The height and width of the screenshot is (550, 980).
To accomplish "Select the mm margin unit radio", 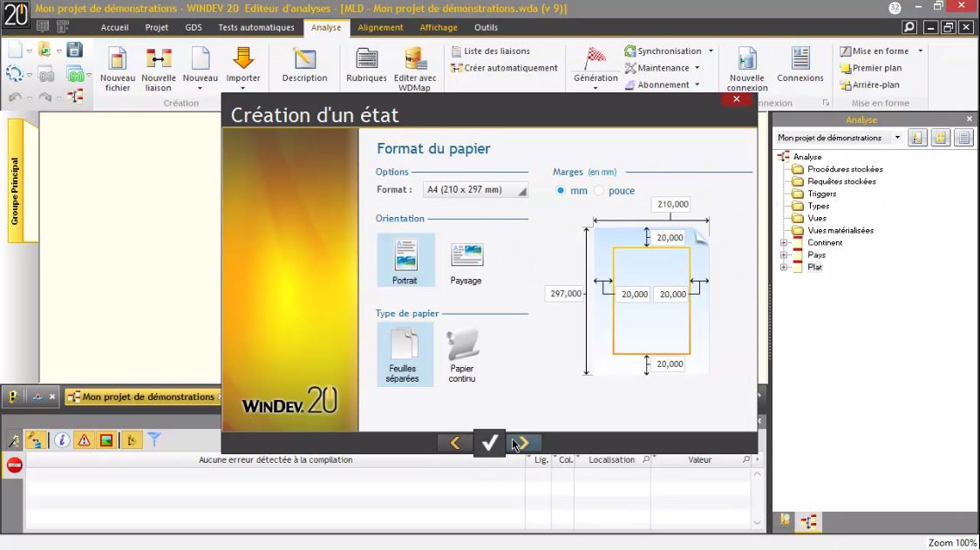I will (x=560, y=191).
